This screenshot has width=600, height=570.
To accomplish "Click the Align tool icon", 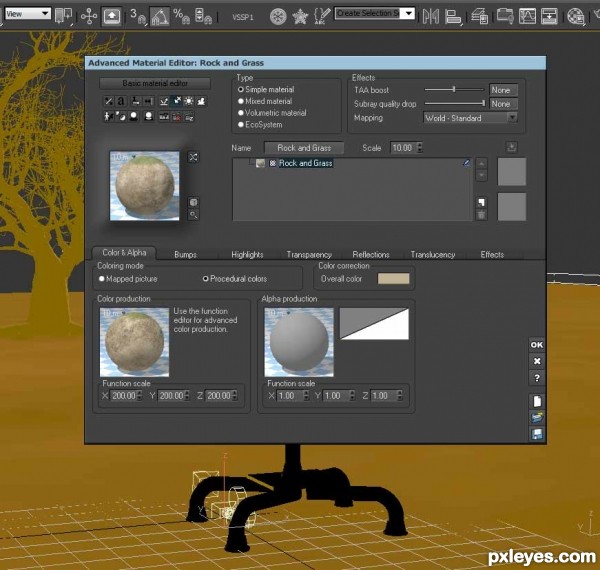I will coord(453,17).
